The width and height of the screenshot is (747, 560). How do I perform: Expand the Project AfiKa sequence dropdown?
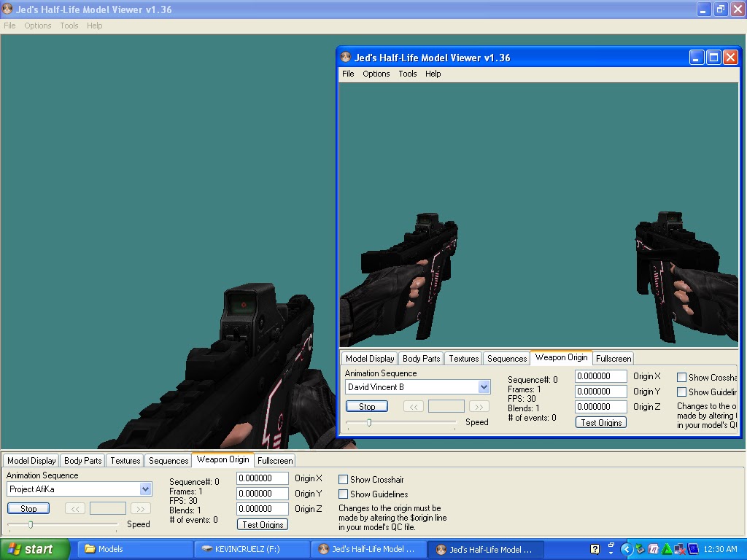(145, 489)
